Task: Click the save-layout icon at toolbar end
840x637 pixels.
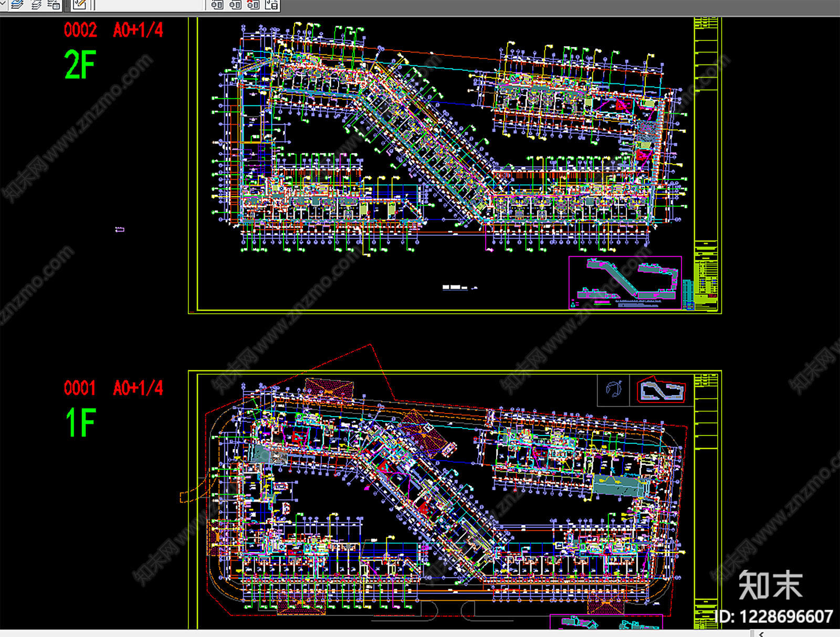Action: 271,5
